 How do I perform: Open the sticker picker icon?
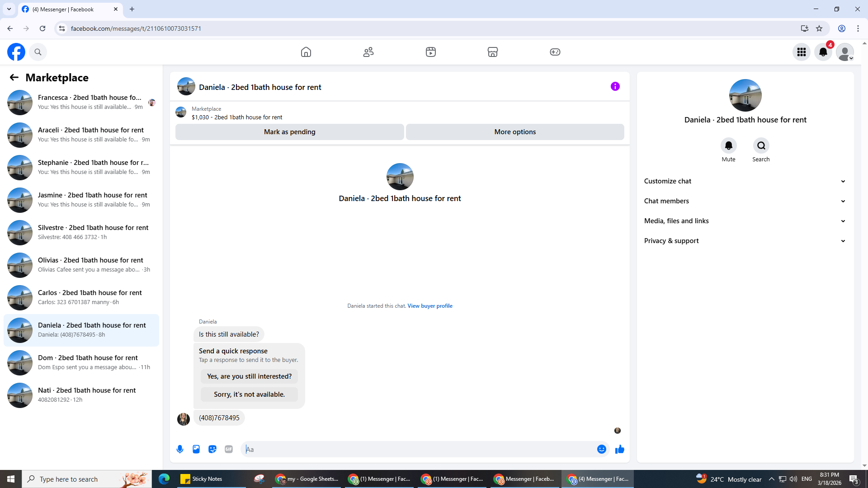point(212,449)
